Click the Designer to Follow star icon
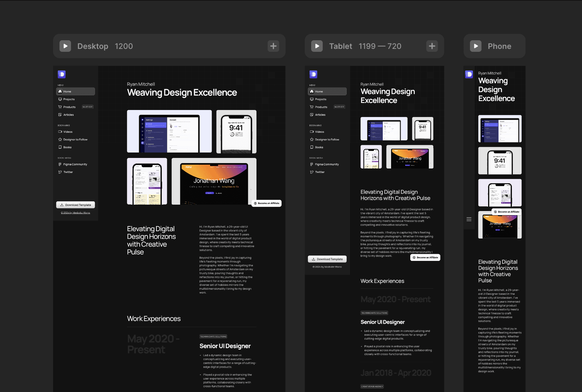This screenshot has height=392, width=582. [x=60, y=139]
